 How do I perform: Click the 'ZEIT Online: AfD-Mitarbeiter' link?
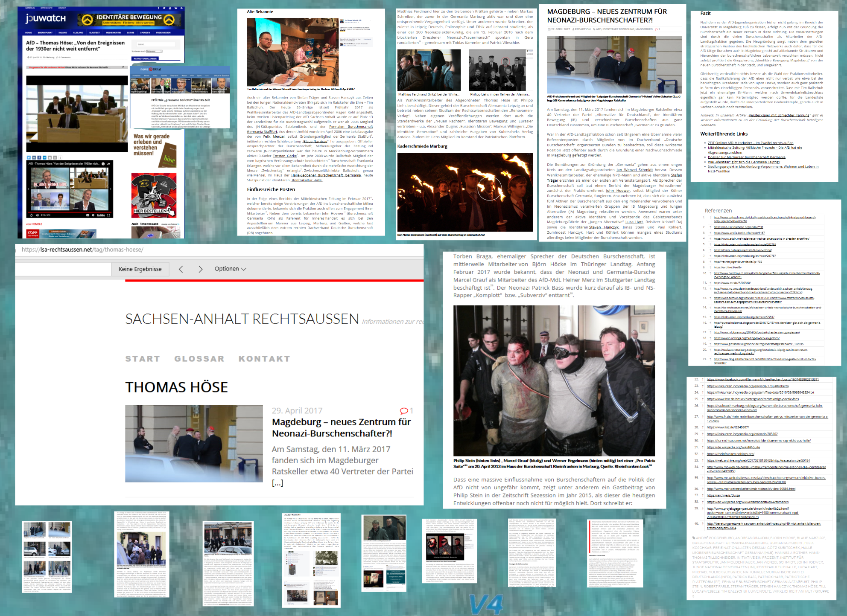click(751, 143)
